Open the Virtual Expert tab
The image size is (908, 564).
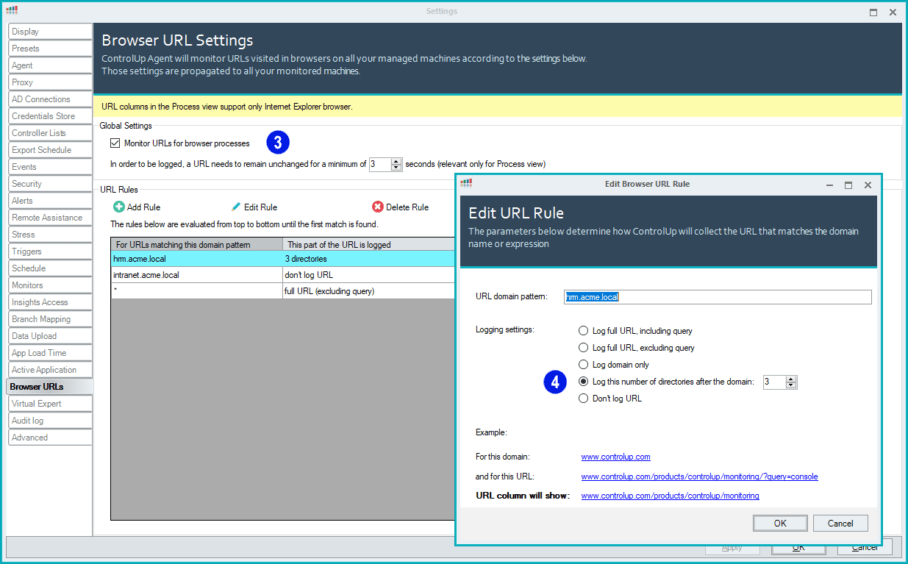(x=50, y=403)
